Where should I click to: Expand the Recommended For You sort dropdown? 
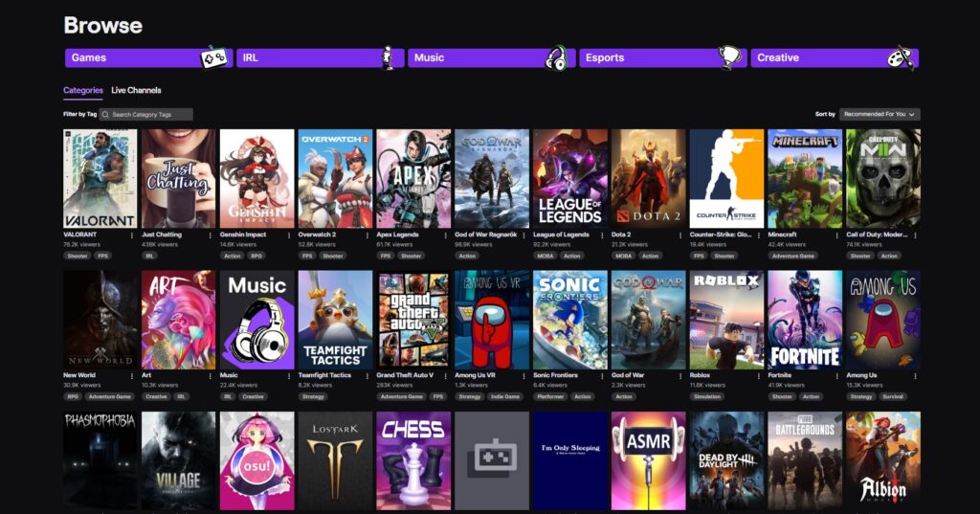pyautogui.click(x=880, y=115)
